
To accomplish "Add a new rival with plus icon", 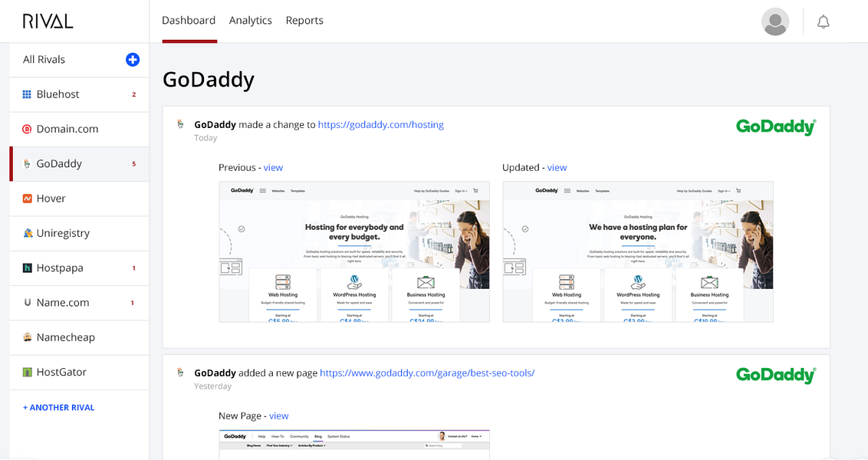I will [x=133, y=59].
